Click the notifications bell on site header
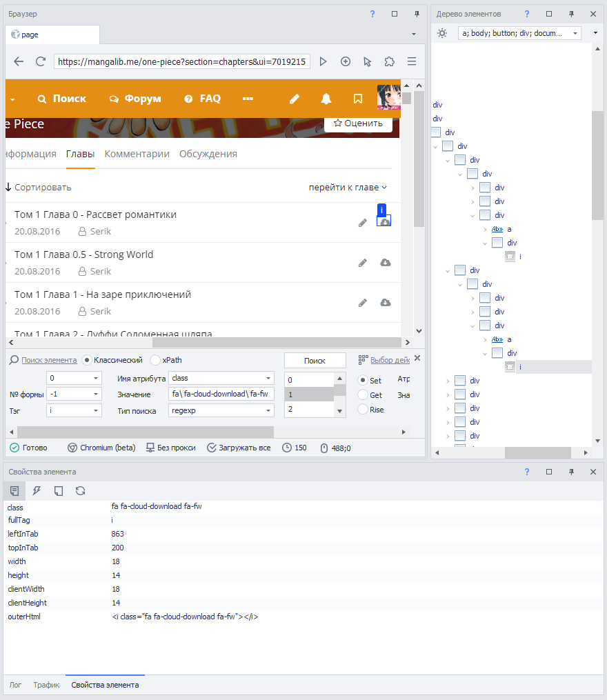The width and height of the screenshot is (607, 700). click(326, 99)
